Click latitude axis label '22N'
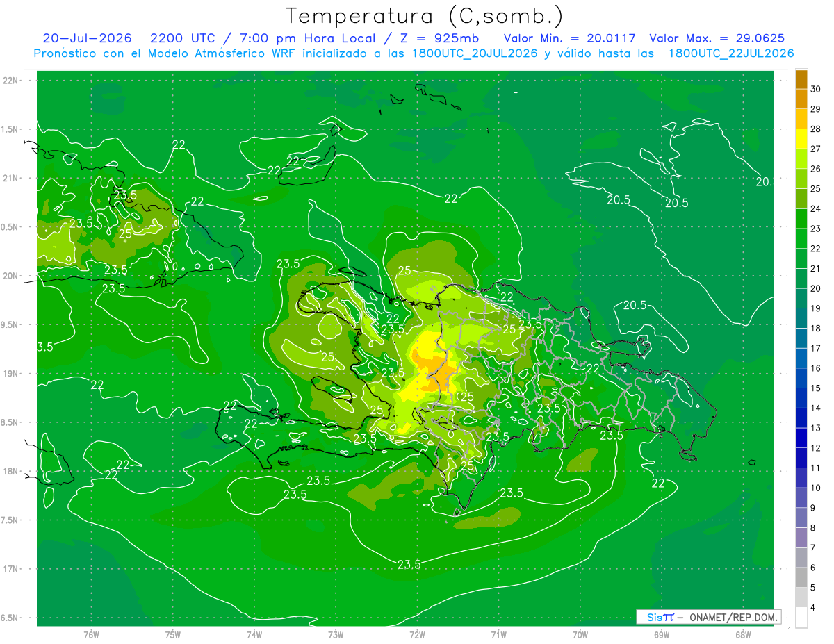The width and height of the screenshot is (834, 644). [10, 81]
